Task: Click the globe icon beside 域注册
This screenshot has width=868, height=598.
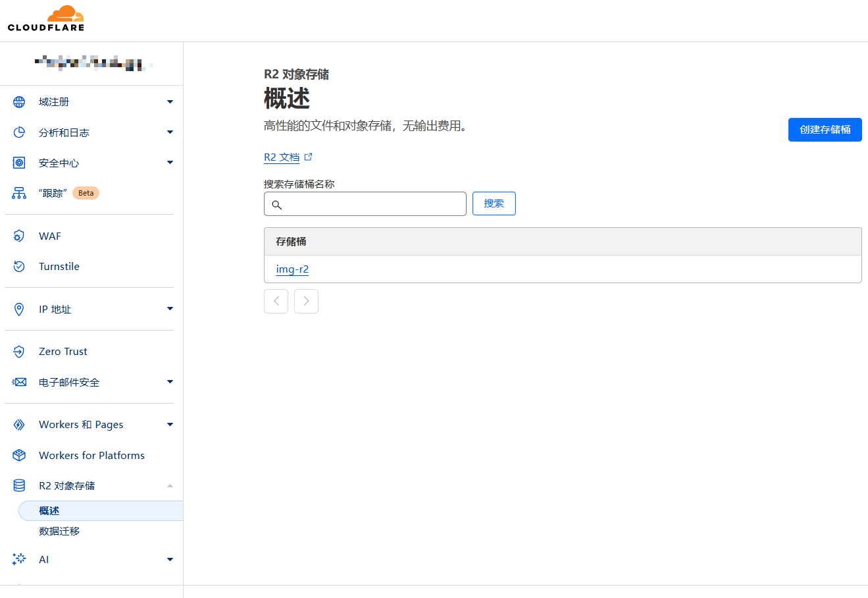Action: tap(19, 102)
